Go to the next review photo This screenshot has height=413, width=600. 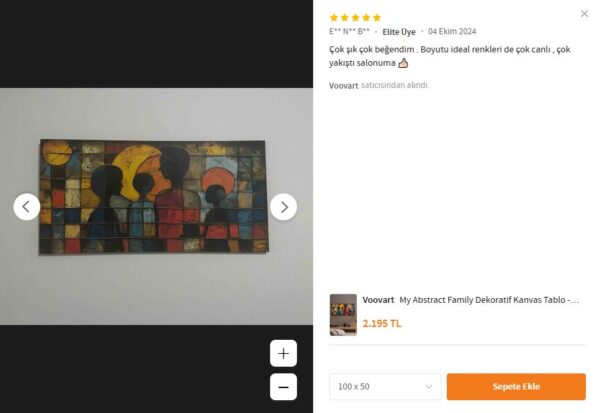click(x=284, y=207)
